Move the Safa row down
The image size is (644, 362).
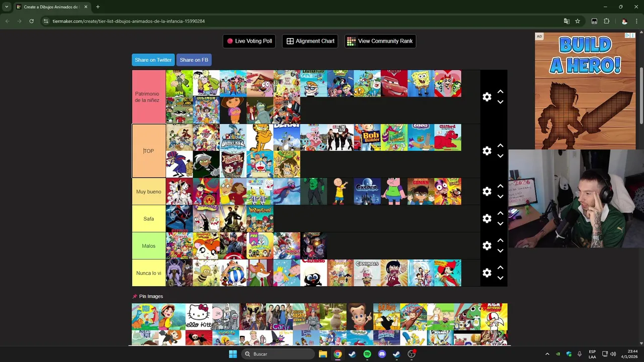500,224
